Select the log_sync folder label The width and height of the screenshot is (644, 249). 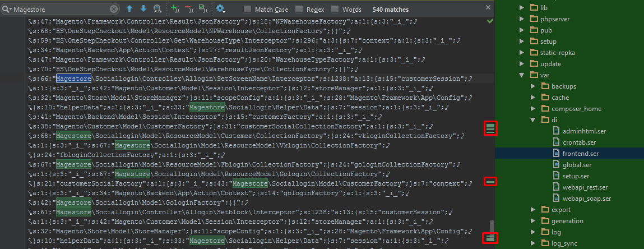pyautogui.click(x=564, y=243)
